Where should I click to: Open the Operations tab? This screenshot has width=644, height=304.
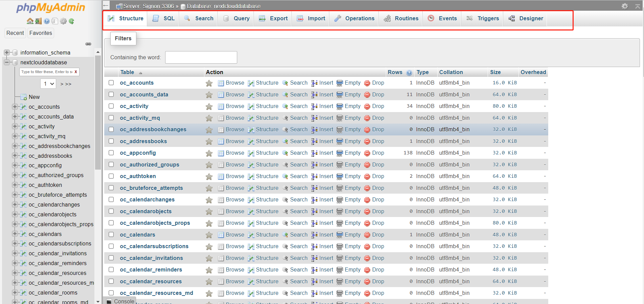pyautogui.click(x=354, y=19)
